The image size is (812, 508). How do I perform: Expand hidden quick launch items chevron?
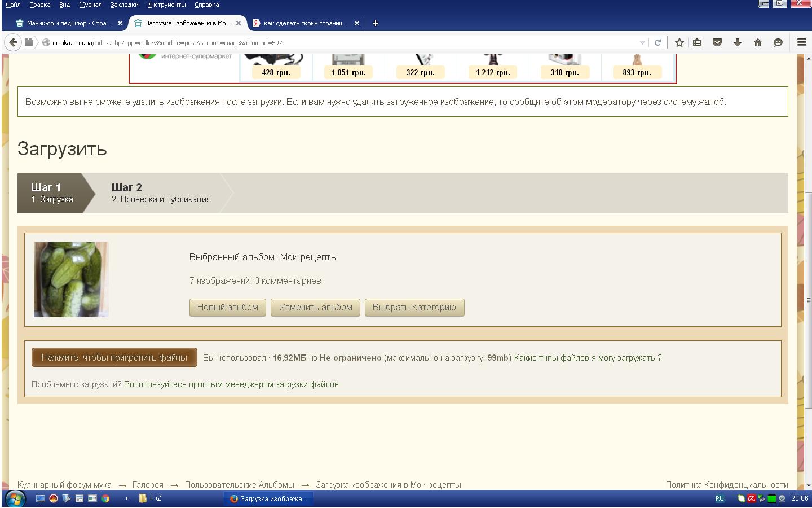(x=126, y=498)
